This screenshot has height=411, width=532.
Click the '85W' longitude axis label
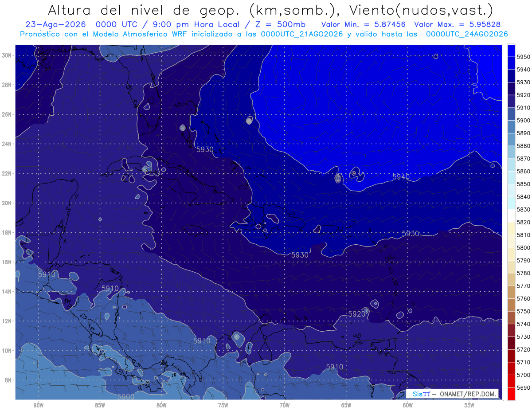click(100, 405)
